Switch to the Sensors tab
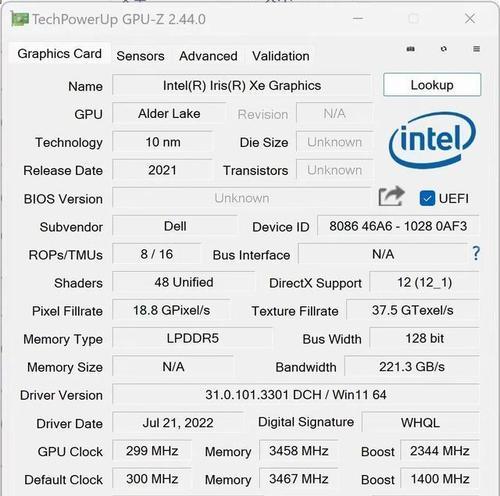This screenshot has height=496, width=500. click(x=140, y=56)
